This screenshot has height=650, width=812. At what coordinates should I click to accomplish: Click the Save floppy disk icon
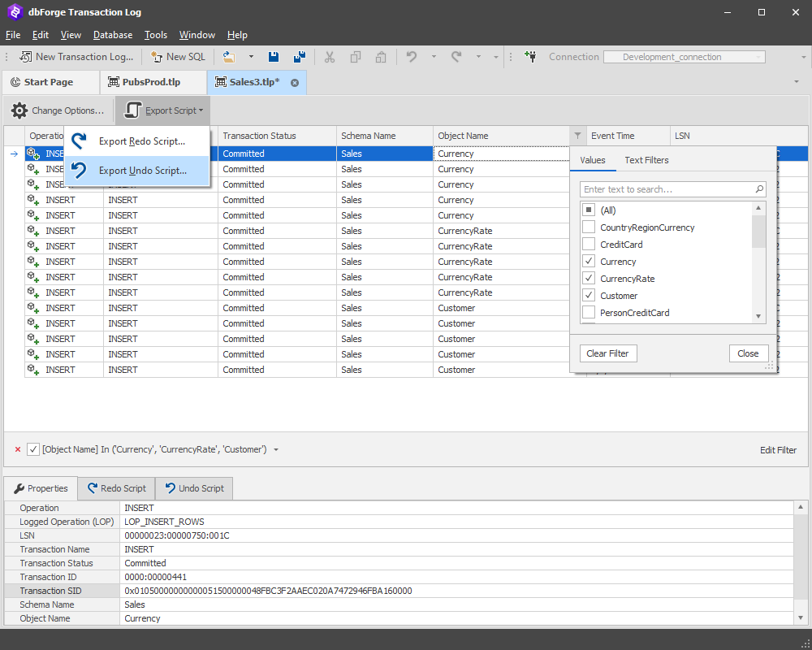click(x=274, y=57)
